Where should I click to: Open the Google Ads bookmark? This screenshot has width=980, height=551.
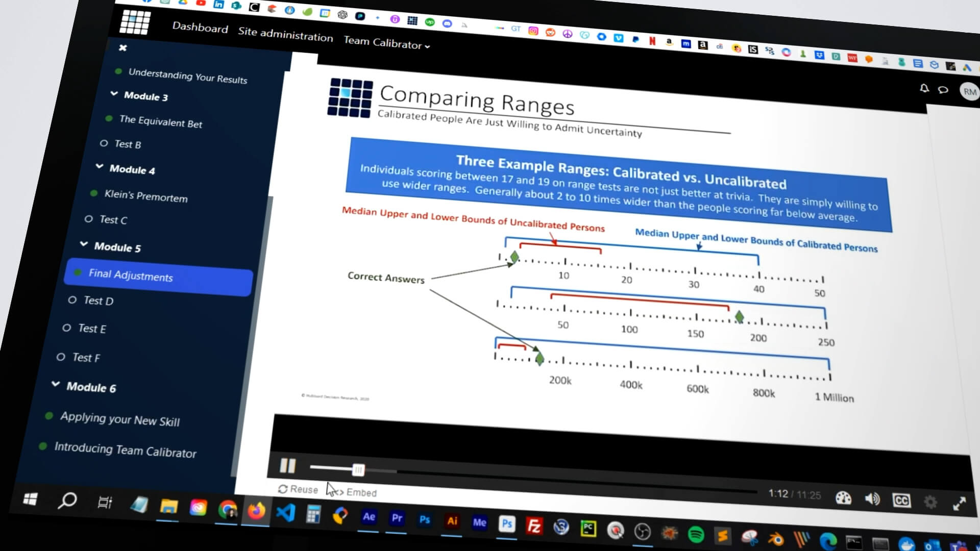tap(966, 67)
